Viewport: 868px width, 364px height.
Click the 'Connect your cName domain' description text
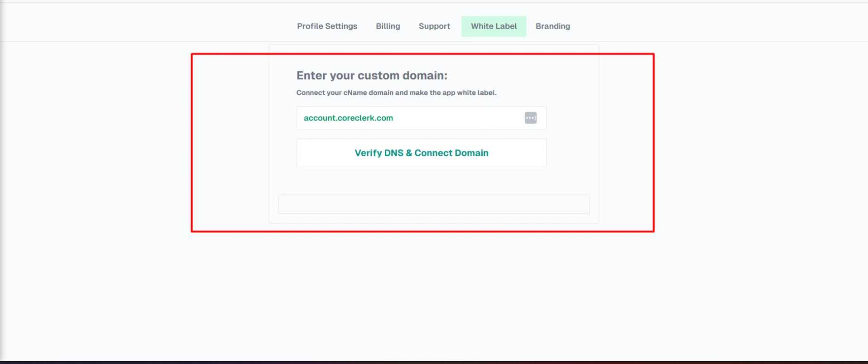[x=396, y=93]
